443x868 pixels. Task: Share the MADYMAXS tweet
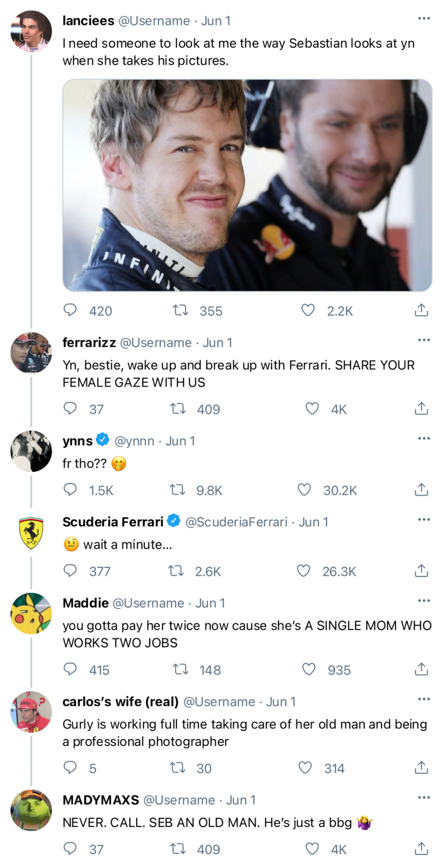pyautogui.click(x=421, y=848)
